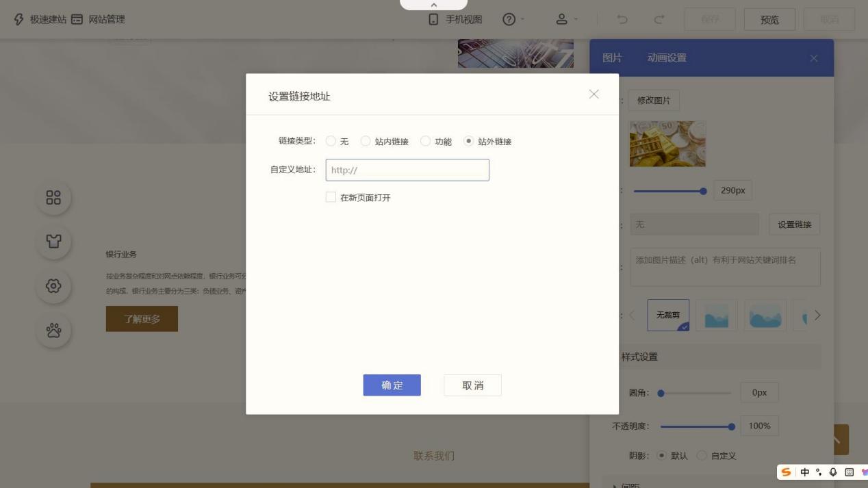Click the 取消 button in dialog
The image size is (868, 488).
(x=472, y=385)
